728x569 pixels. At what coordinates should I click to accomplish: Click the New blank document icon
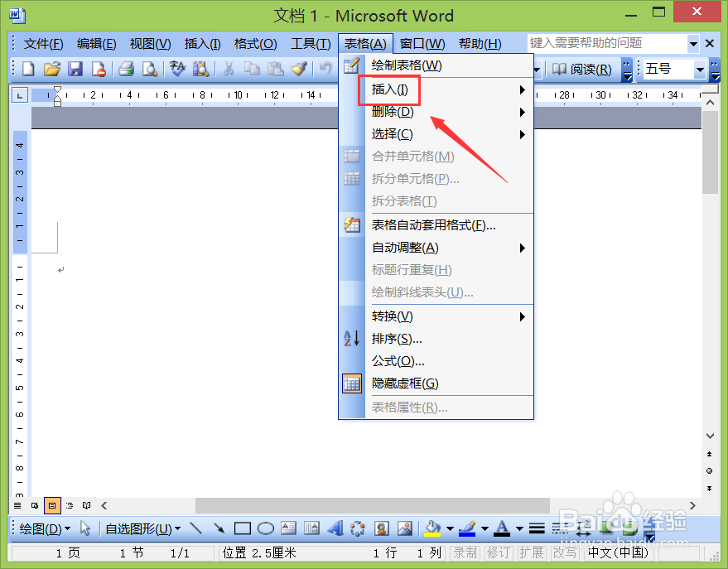29,69
